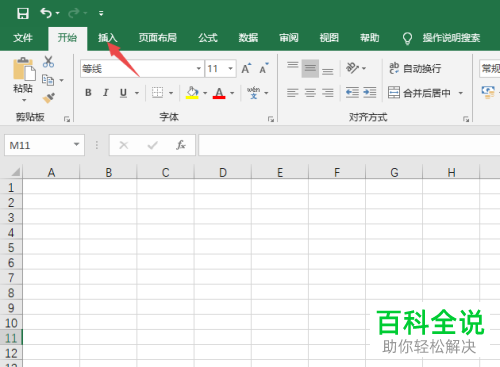Select the column D header
This screenshot has height=367, width=500.
223,172
